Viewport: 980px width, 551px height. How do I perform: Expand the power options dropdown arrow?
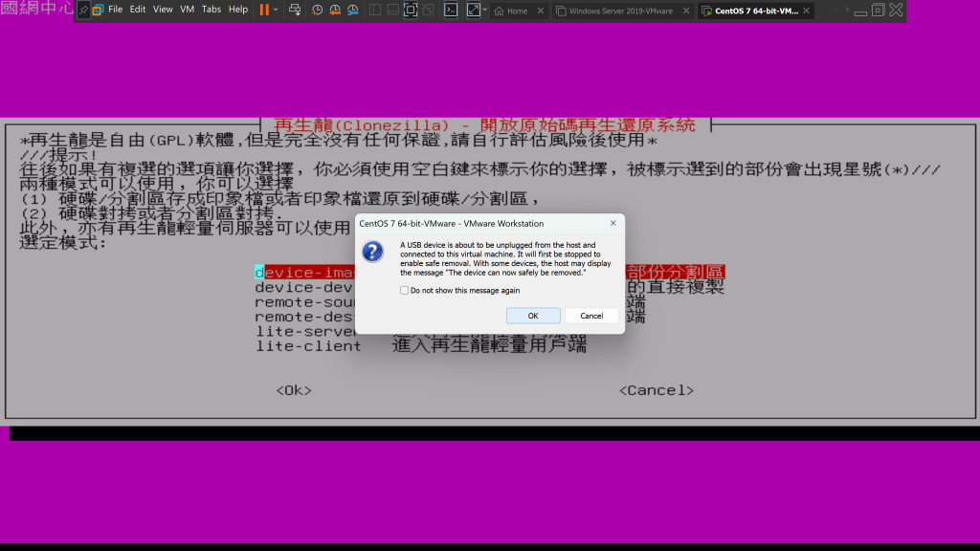[277, 11]
